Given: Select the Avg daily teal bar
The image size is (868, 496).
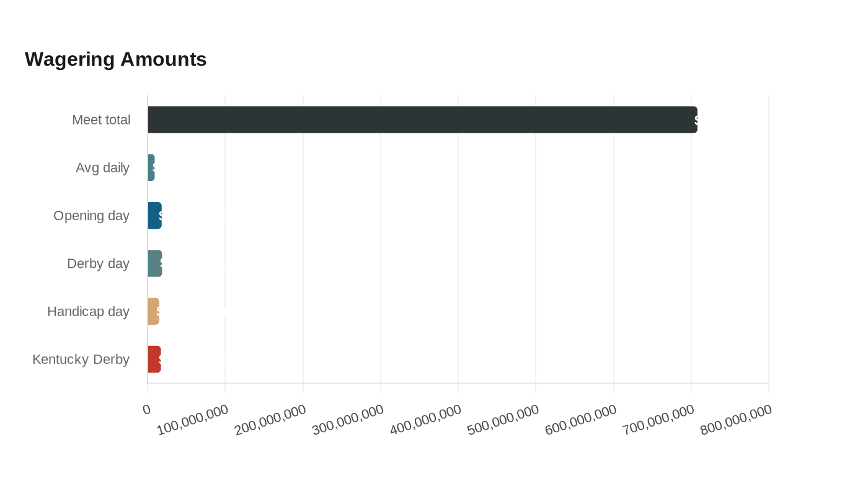Looking at the screenshot, I should pos(151,167).
